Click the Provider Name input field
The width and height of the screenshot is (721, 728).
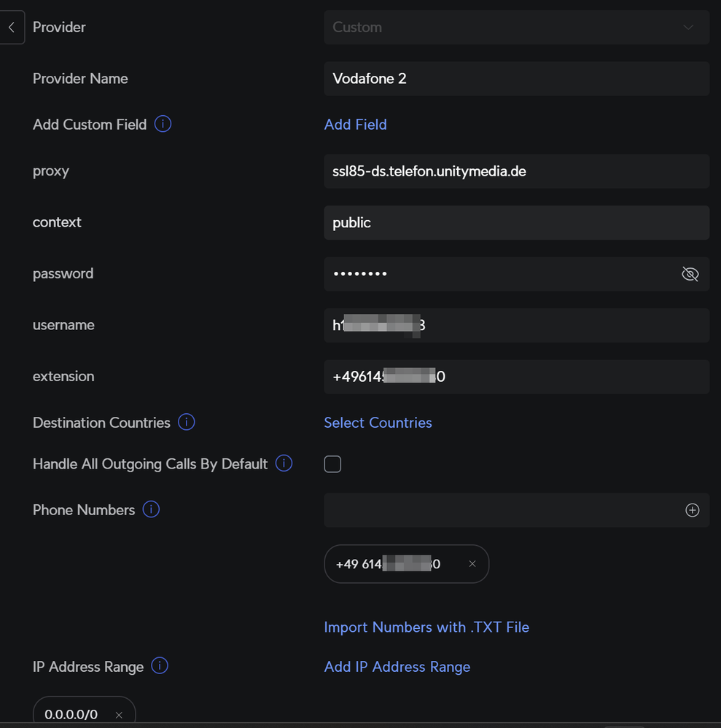point(516,79)
